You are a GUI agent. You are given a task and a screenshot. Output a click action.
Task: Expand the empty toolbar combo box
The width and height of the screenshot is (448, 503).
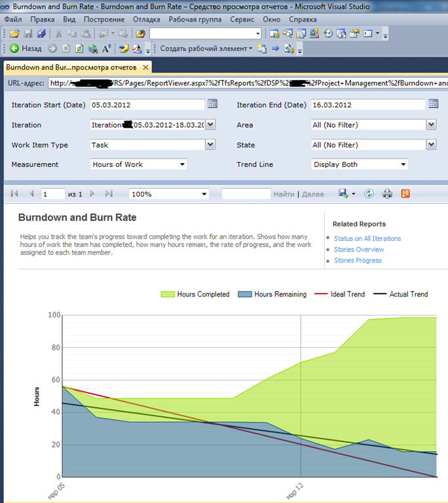(x=257, y=33)
